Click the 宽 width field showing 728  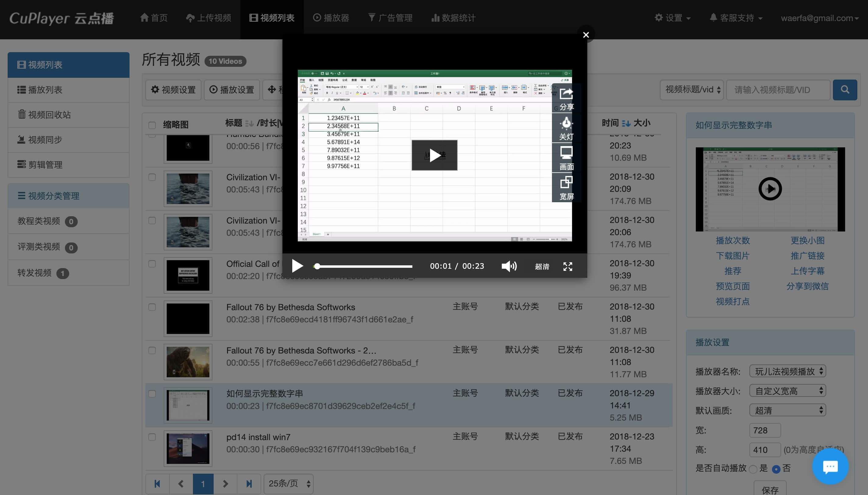[x=765, y=430]
